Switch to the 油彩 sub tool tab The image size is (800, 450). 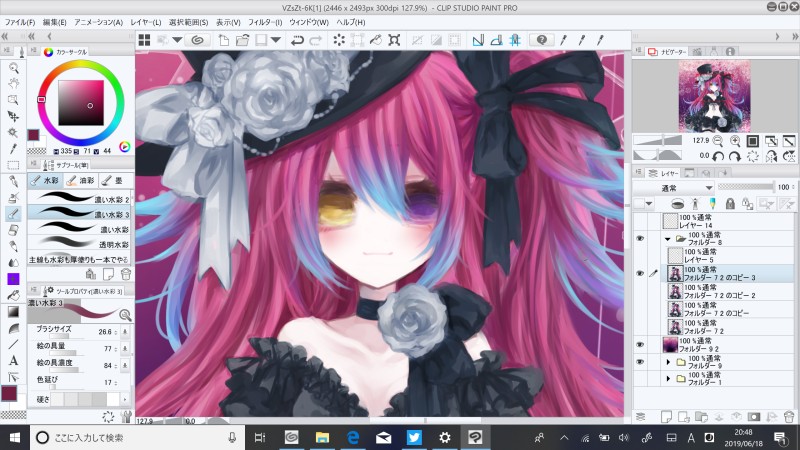click(81, 180)
